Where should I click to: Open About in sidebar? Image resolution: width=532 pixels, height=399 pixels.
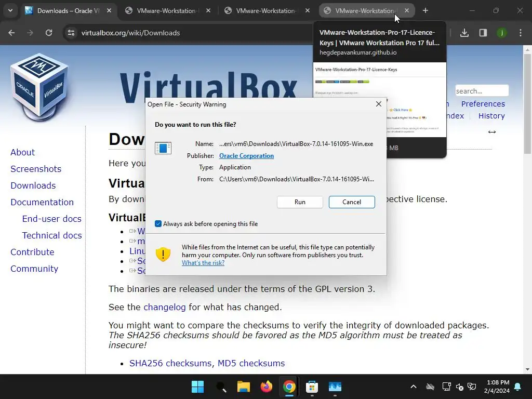23,152
